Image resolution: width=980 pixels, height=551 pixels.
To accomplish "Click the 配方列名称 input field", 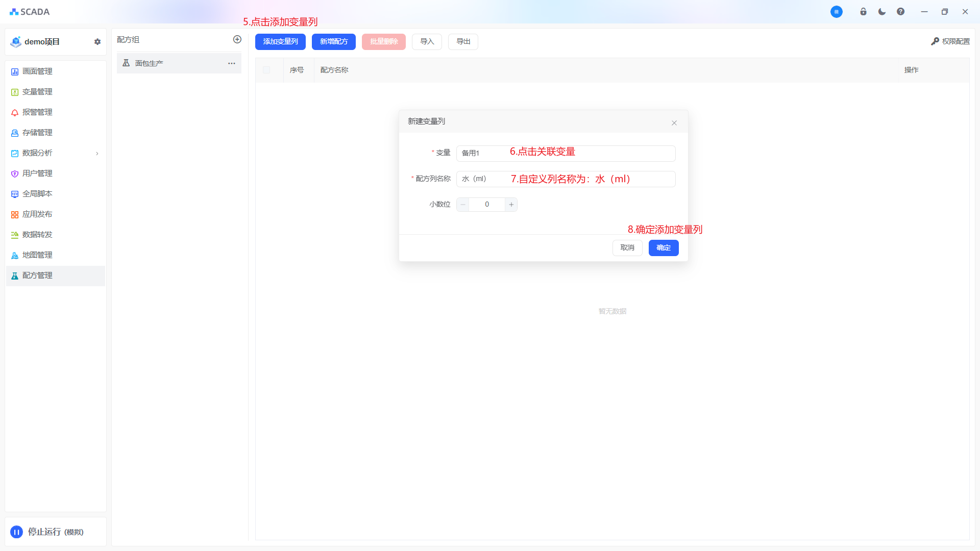I will 566,179.
